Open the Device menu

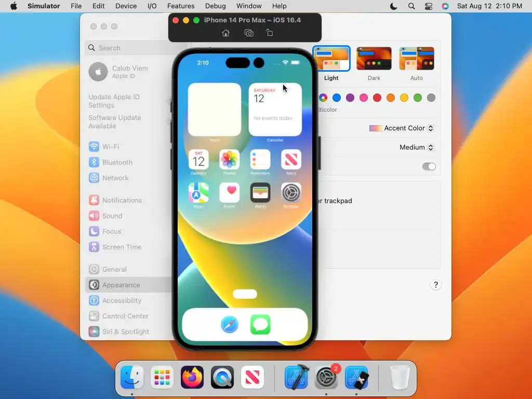point(126,6)
